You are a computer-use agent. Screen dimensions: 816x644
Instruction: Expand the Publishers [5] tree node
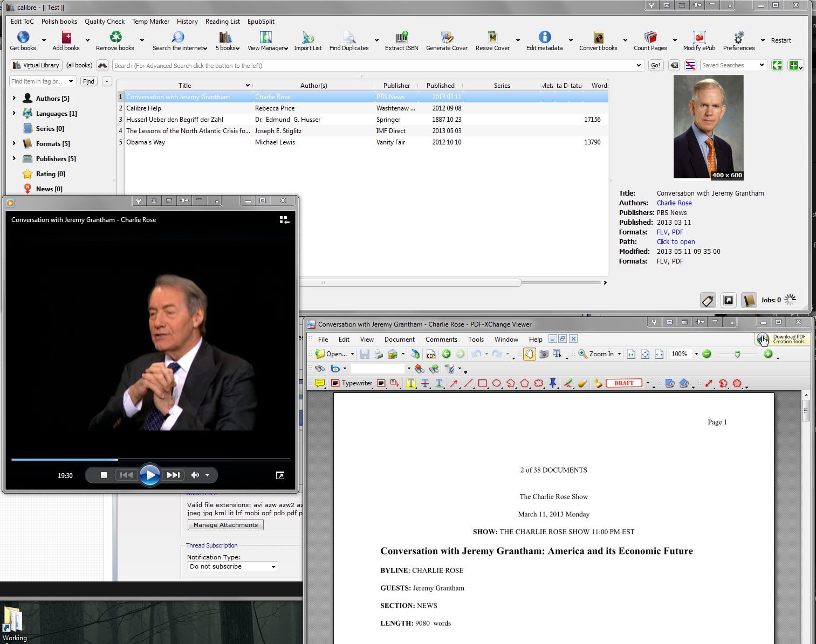[14, 158]
